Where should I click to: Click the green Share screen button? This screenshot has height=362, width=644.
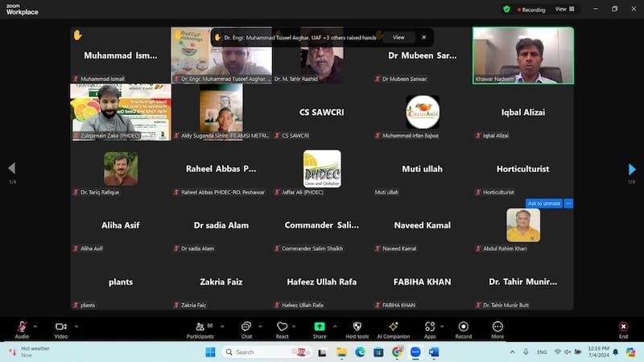(320, 327)
